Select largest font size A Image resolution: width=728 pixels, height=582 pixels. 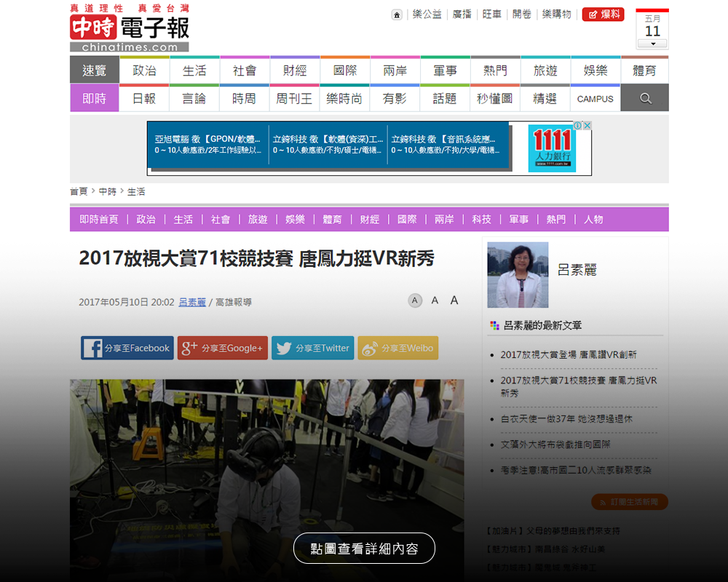(454, 300)
